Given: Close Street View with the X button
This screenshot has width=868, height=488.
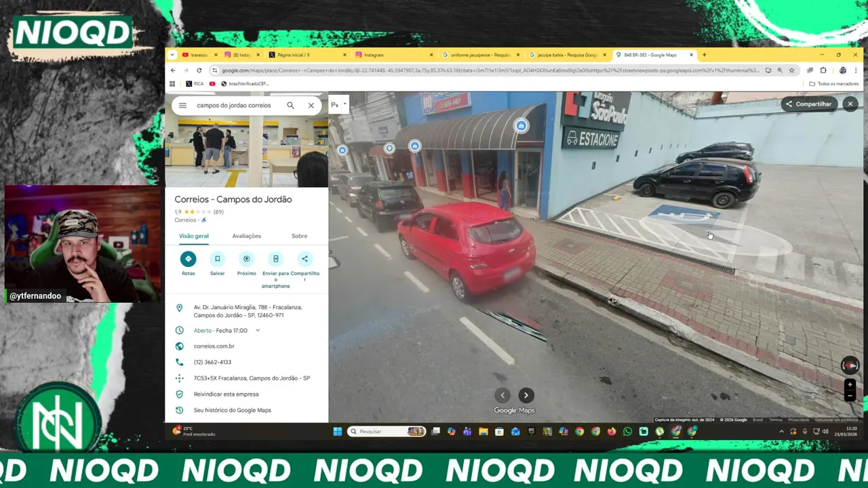Looking at the screenshot, I should (850, 104).
